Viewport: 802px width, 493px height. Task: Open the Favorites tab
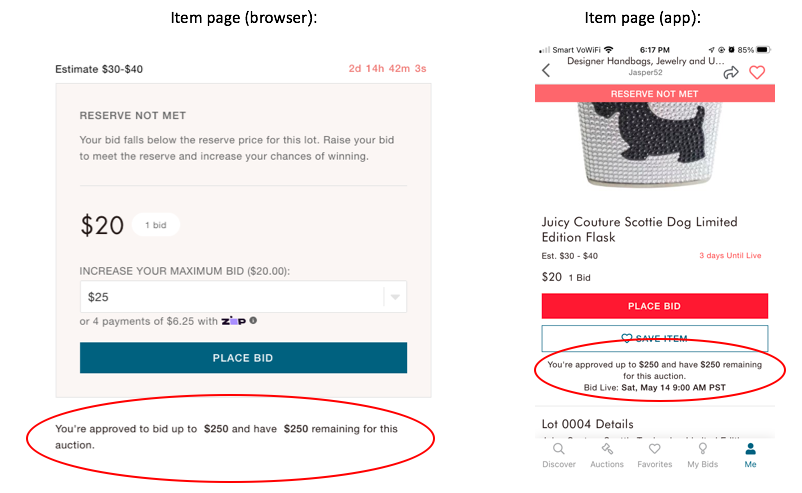654,455
